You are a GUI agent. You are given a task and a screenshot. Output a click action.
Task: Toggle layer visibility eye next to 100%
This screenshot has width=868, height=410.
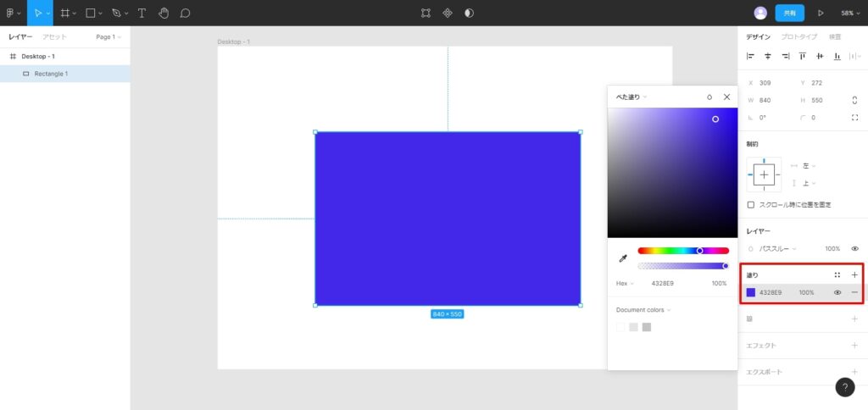(x=854, y=249)
